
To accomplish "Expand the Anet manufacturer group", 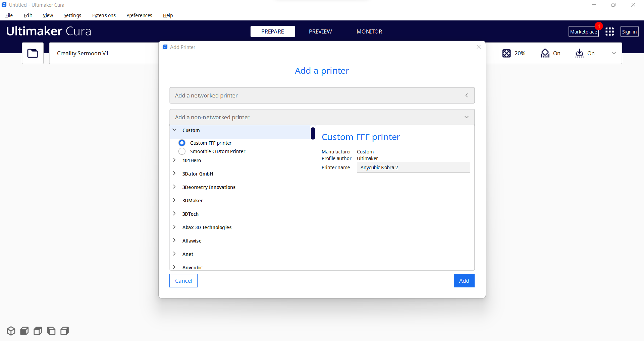I will point(174,254).
